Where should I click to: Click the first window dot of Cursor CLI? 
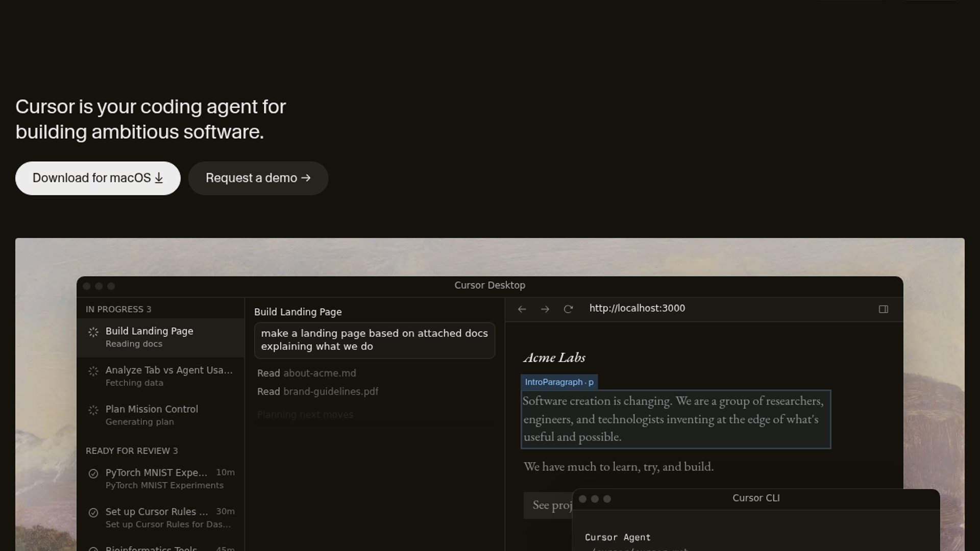[582, 499]
